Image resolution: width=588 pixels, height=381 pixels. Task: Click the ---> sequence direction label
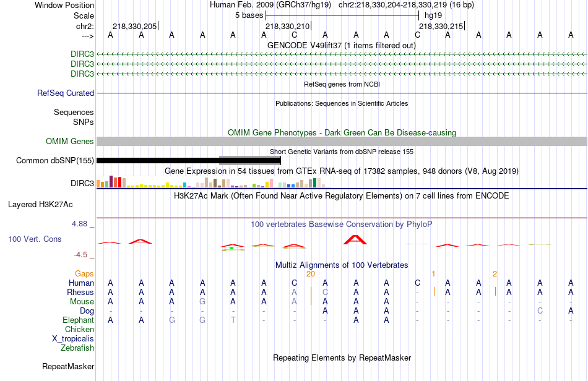coord(88,36)
